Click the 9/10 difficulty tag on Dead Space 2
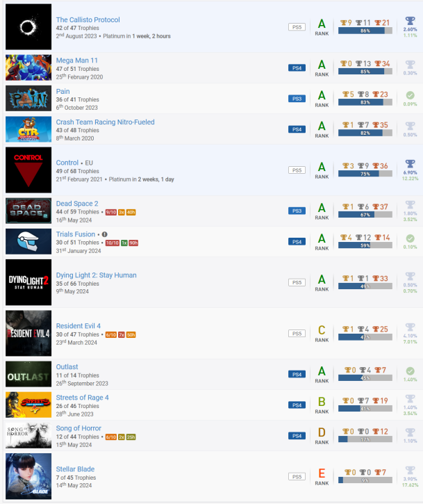Viewport: 423px width, 504px height. click(111, 212)
